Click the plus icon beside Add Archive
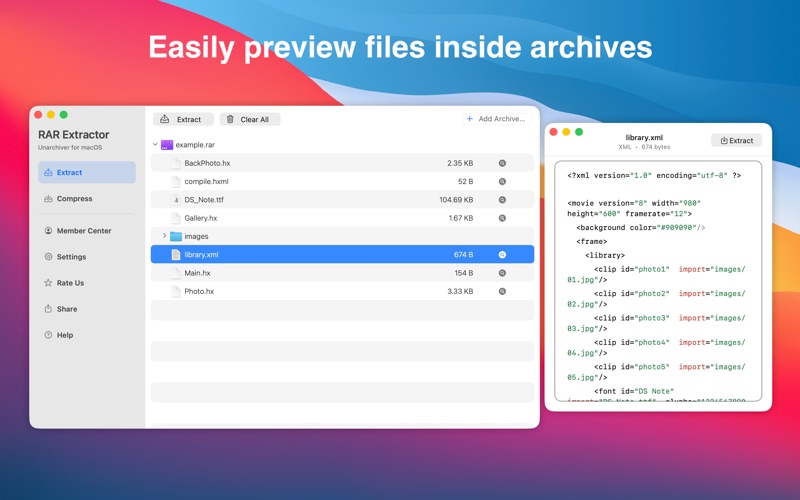The height and width of the screenshot is (500, 800). click(469, 119)
